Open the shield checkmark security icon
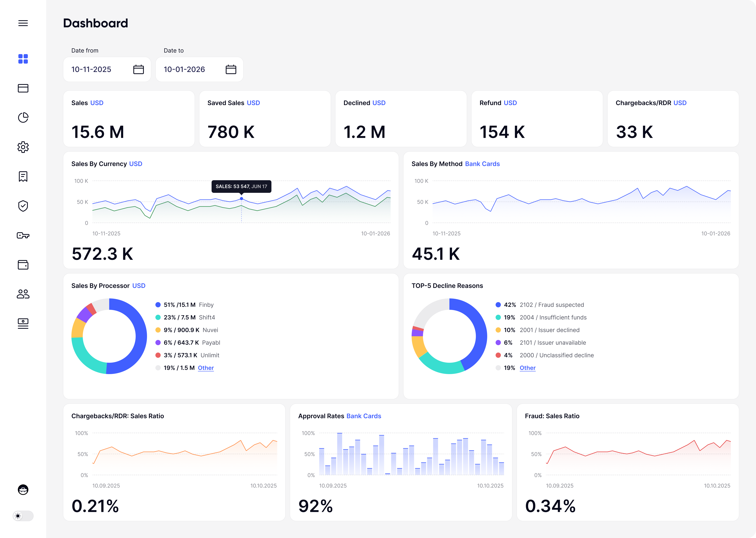Viewport: 756px width, 538px height. point(23,206)
